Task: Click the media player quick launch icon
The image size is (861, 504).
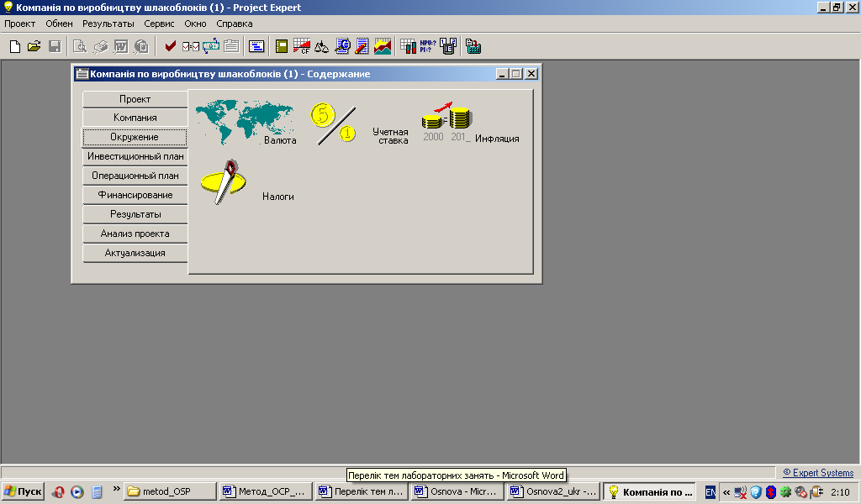Action: click(77, 492)
